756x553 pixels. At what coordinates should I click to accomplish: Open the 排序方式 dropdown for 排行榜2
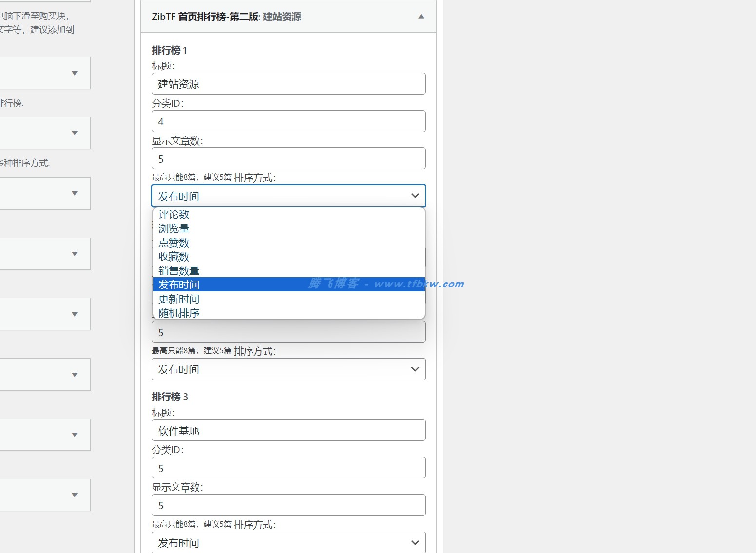coord(288,369)
